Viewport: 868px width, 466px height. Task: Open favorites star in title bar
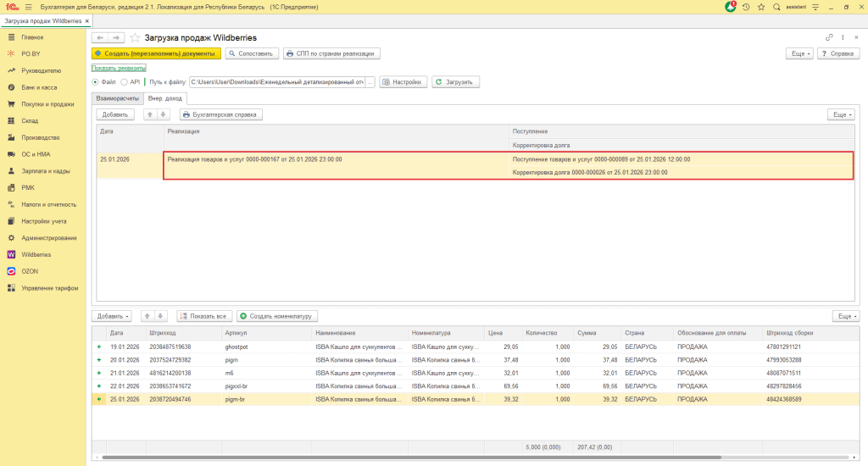tap(761, 7)
